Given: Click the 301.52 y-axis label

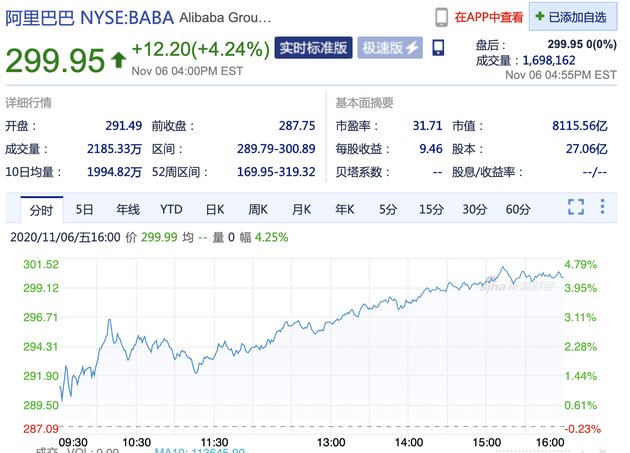Looking at the screenshot, I should (x=41, y=264).
